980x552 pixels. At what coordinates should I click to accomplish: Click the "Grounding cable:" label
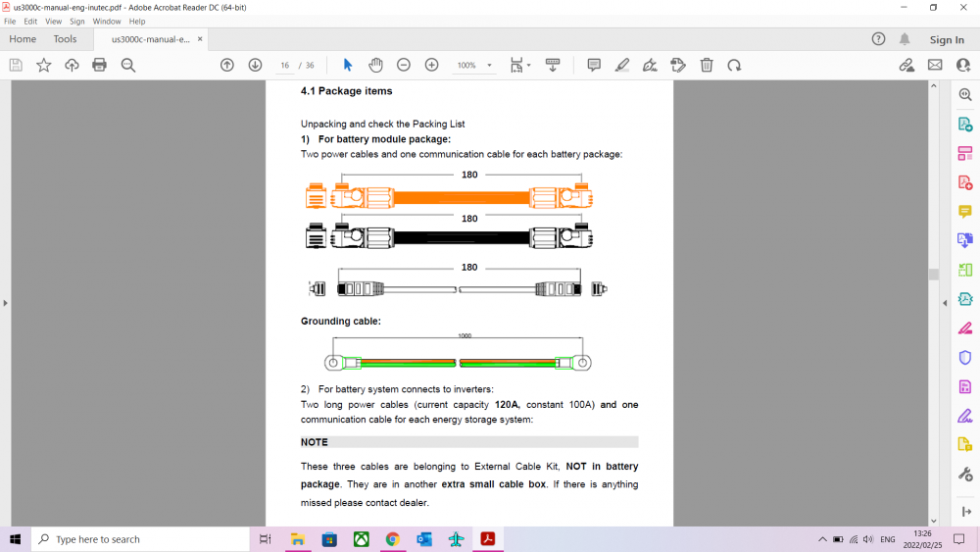[341, 321]
